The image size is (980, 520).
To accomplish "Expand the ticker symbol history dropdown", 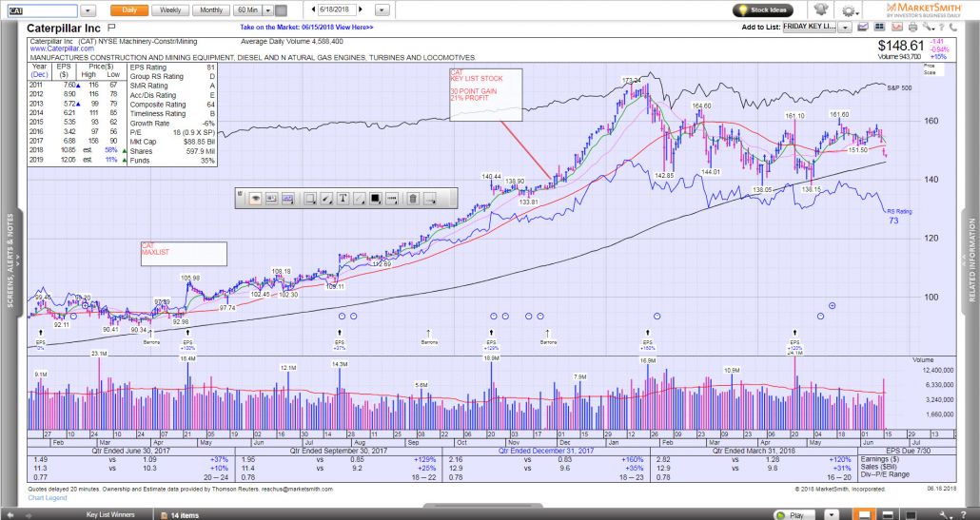I will coord(88,10).
